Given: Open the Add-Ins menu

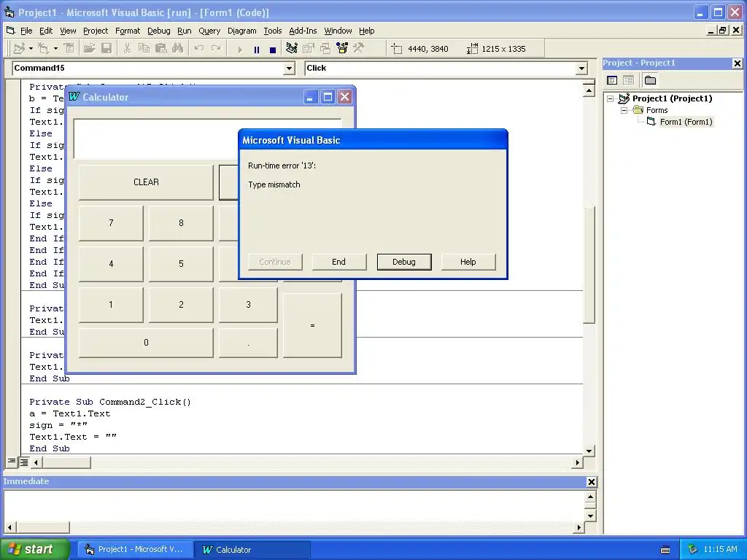Looking at the screenshot, I should tap(303, 31).
